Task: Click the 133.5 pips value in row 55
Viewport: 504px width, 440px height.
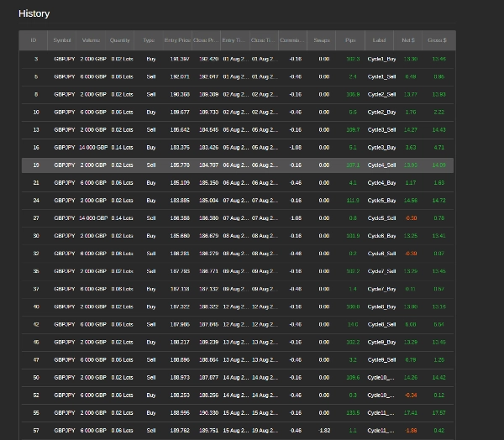Action: (353, 413)
